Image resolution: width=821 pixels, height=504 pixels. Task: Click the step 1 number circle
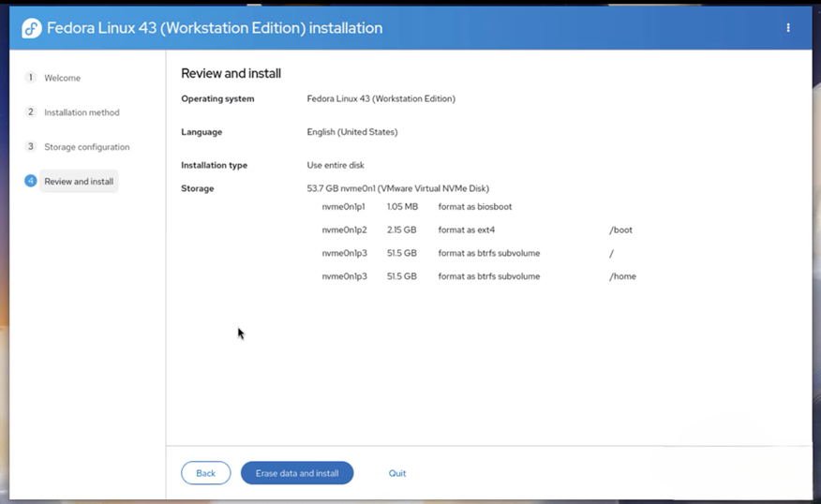31,78
